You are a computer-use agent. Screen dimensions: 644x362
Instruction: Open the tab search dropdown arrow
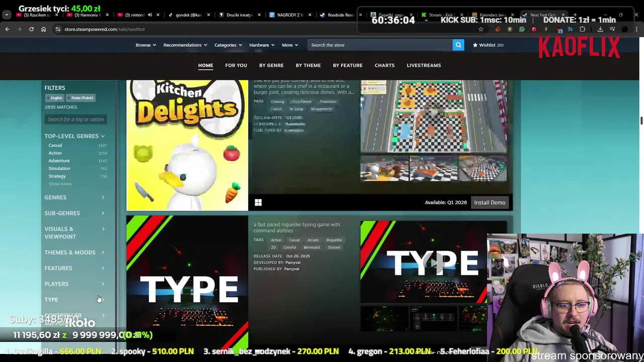coord(7,15)
